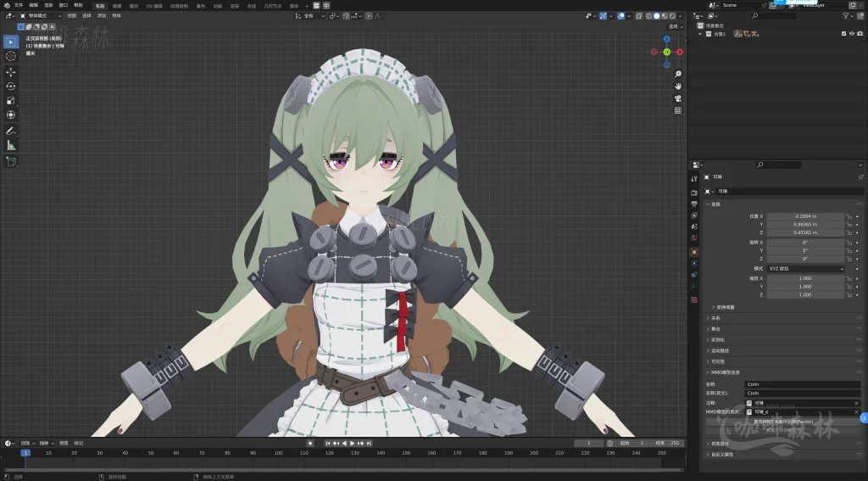868x481 pixels.
Task: Switch to wireframe viewport shading
Action: click(x=648, y=16)
